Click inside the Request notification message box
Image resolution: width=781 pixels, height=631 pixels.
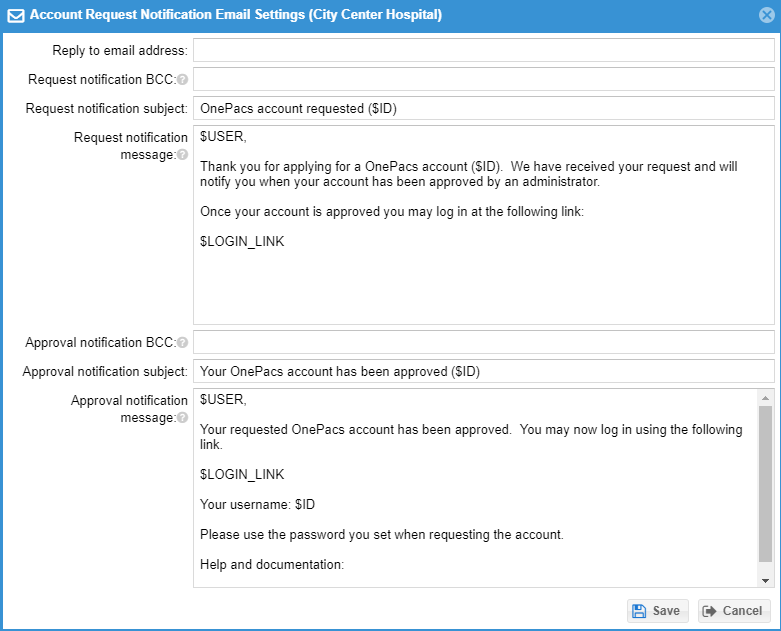tap(484, 225)
